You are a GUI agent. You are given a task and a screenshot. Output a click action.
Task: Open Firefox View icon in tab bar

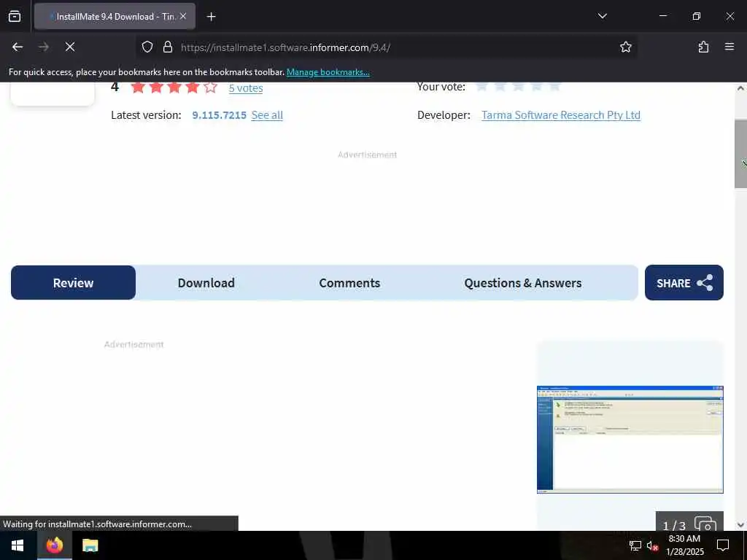(15, 16)
